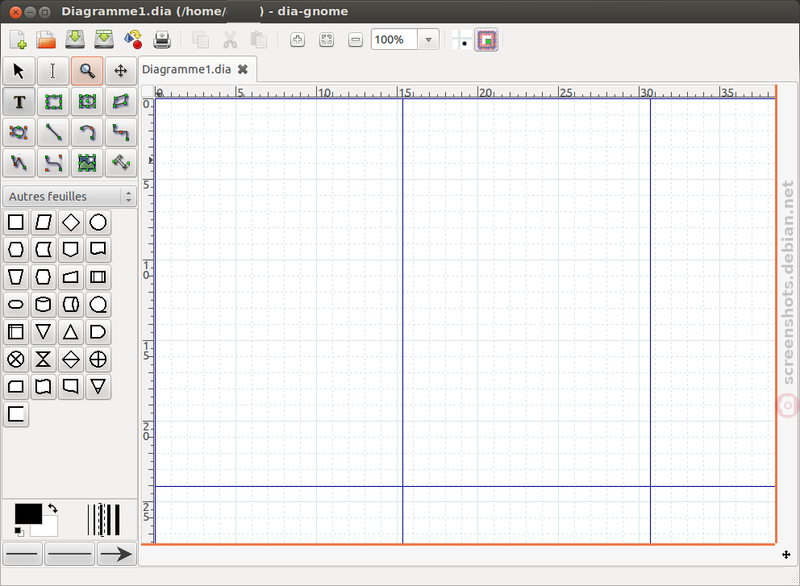Choose a line width from the selector
The height and width of the screenshot is (586, 800).
point(104,520)
